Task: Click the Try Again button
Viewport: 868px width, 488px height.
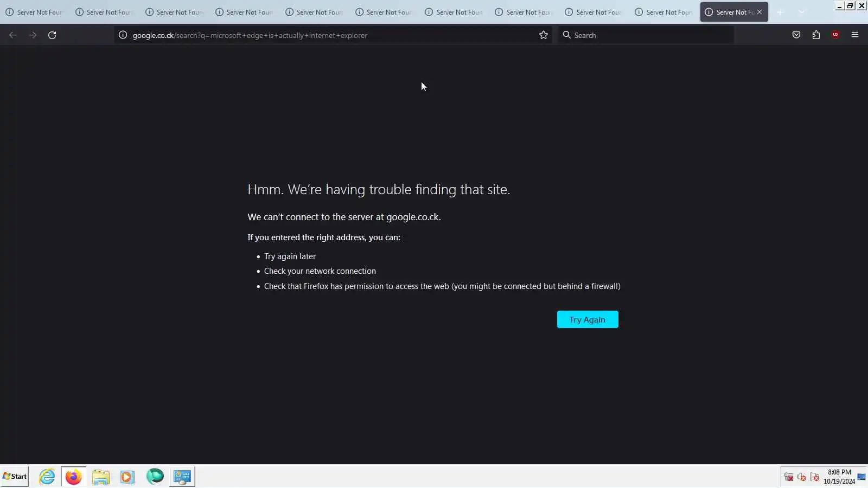Action: (588, 319)
